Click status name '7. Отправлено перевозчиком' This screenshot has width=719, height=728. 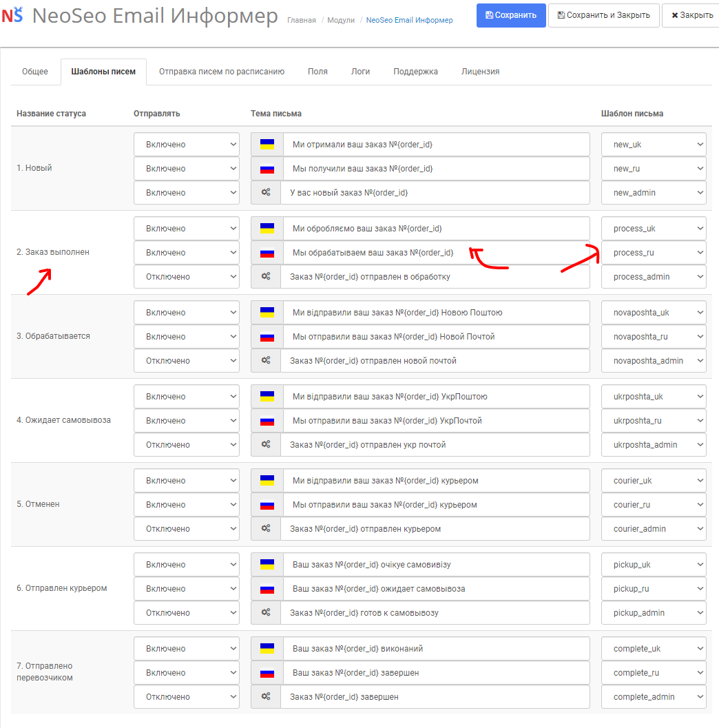pyautogui.click(x=45, y=672)
